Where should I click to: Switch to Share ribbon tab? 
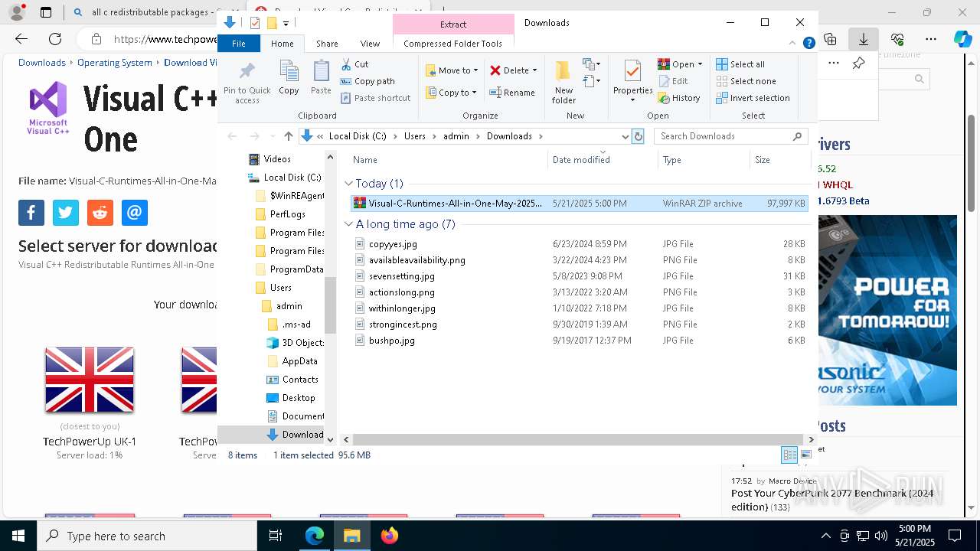(327, 44)
